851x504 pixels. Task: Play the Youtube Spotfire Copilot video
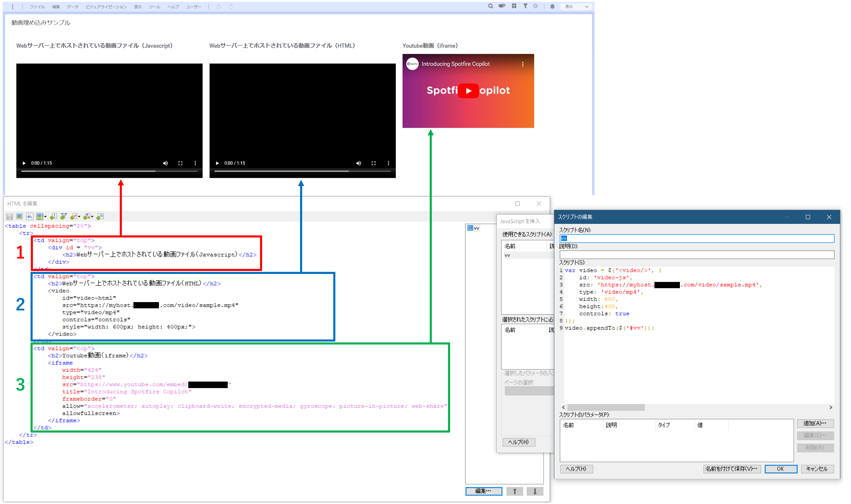(x=468, y=91)
